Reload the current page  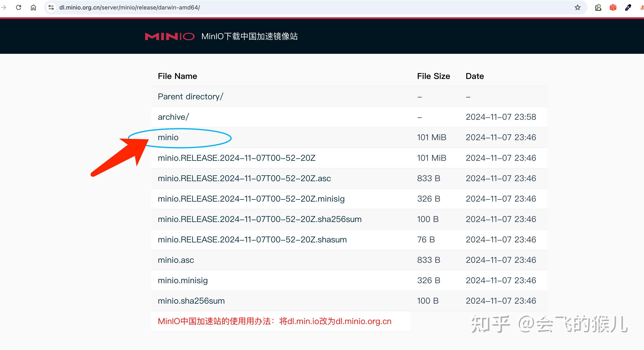point(19,7)
